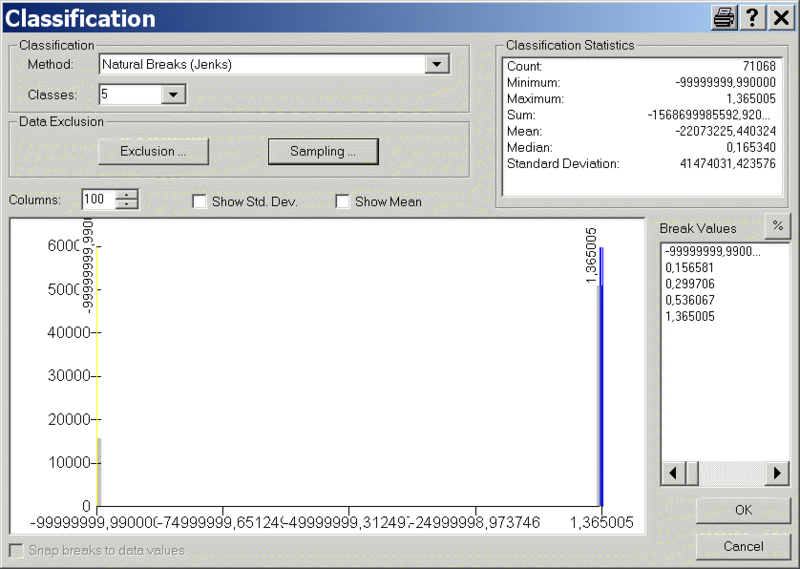
Task: Click the Break Values horizontal scrollbar thumb
Action: (692, 473)
